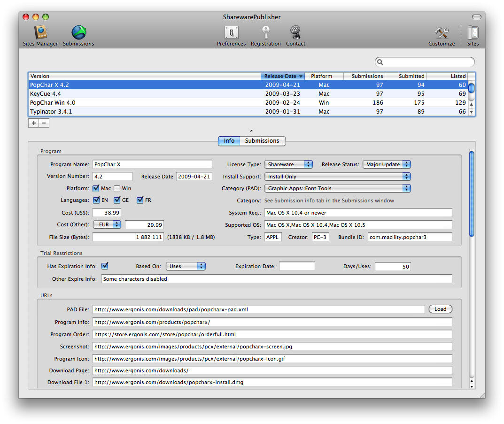Click the Cost (Other) amount field

(144, 225)
